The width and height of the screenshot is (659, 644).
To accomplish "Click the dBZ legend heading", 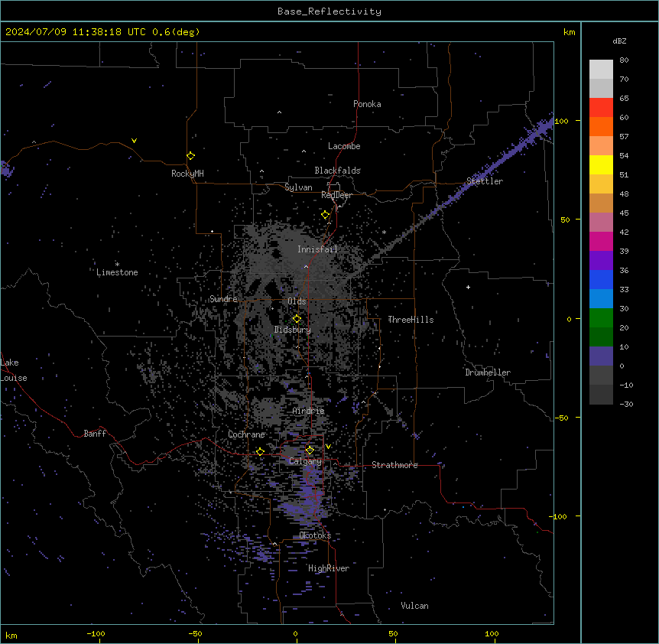I will (619, 41).
